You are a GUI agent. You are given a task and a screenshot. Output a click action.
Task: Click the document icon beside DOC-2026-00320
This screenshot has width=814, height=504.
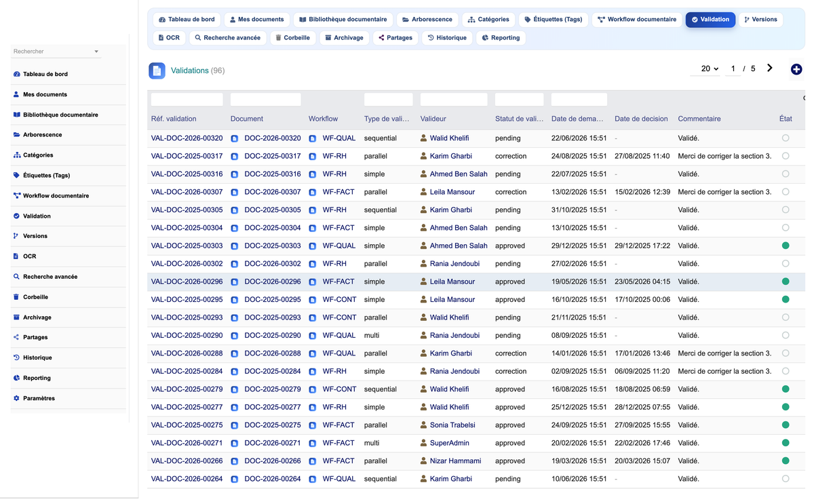235,138
